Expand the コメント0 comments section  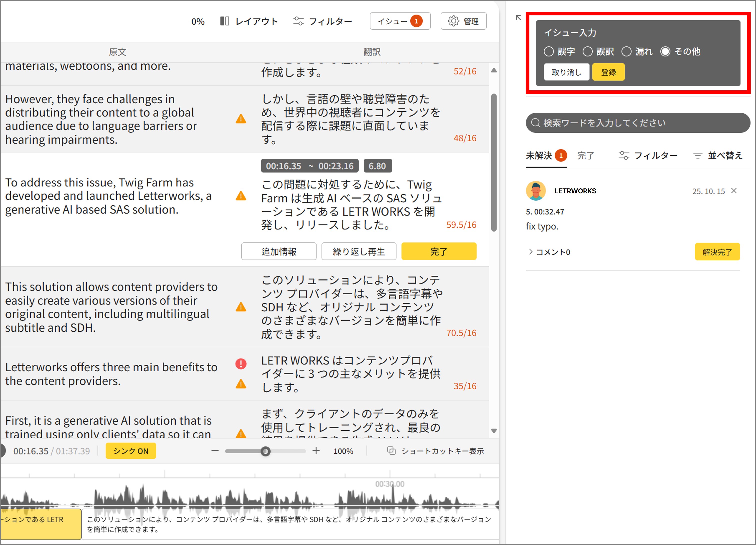coord(549,252)
